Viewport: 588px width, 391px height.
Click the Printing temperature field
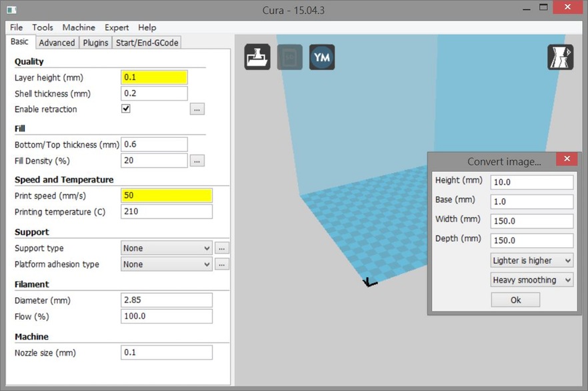tap(167, 211)
